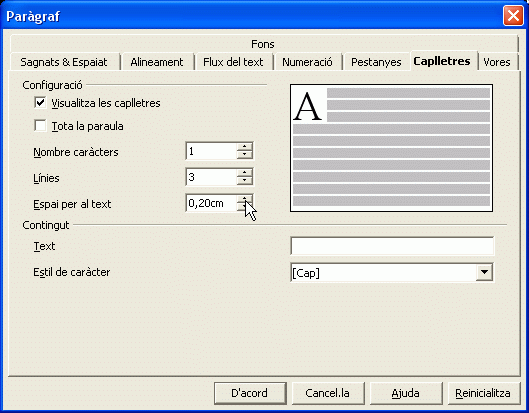529x413 pixels.
Task: Decrease the Línies spinner value
Action: [244, 181]
